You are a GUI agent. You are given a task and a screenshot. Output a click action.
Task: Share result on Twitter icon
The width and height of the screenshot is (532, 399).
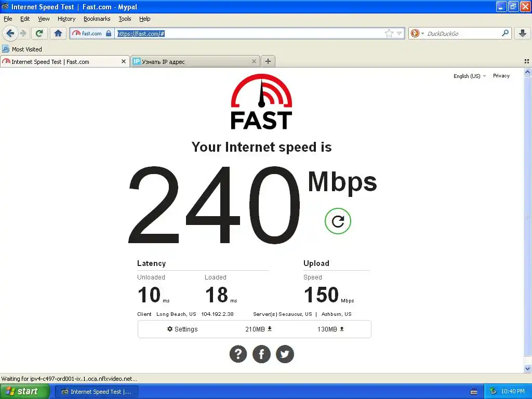pos(285,354)
